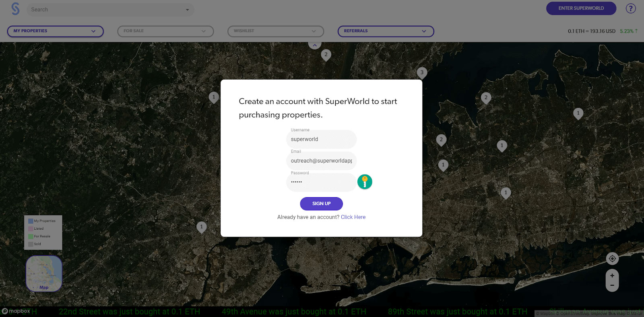Click the 89th Street ticker message

[458, 311]
